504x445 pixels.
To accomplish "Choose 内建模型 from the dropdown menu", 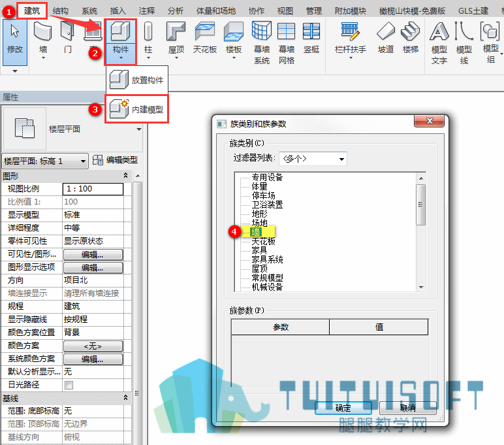I will [137, 109].
